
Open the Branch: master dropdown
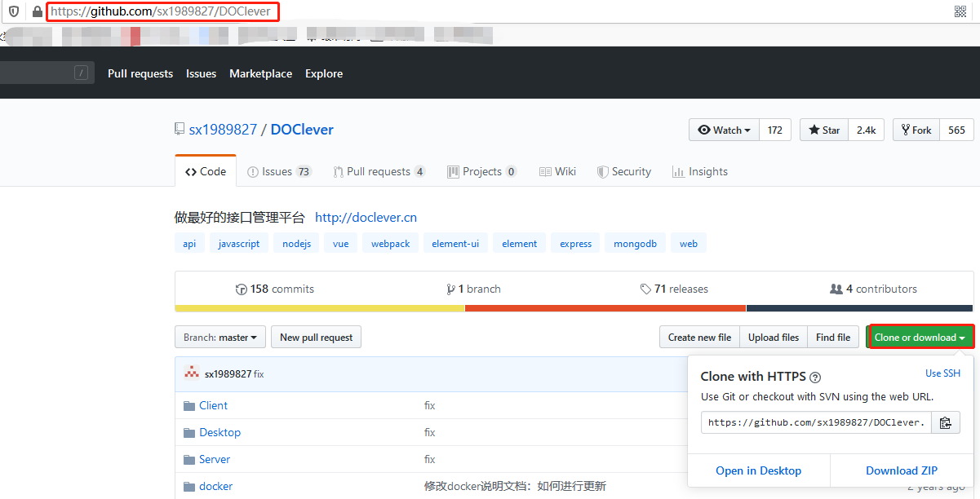click(220, 337)
